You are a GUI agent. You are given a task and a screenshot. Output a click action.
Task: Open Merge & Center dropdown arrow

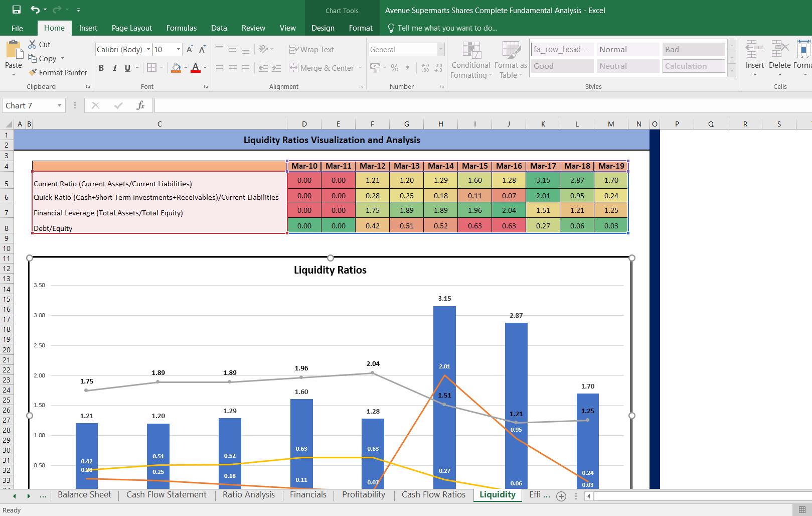coord(360,68)
